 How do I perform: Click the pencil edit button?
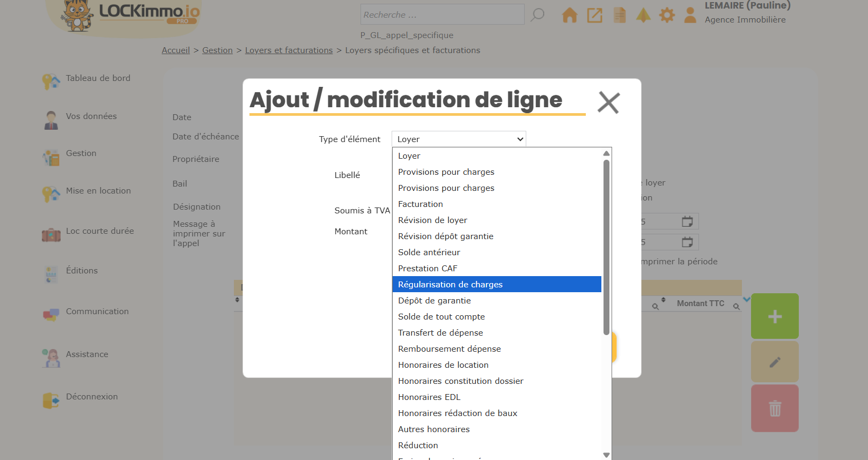point(775,362)
